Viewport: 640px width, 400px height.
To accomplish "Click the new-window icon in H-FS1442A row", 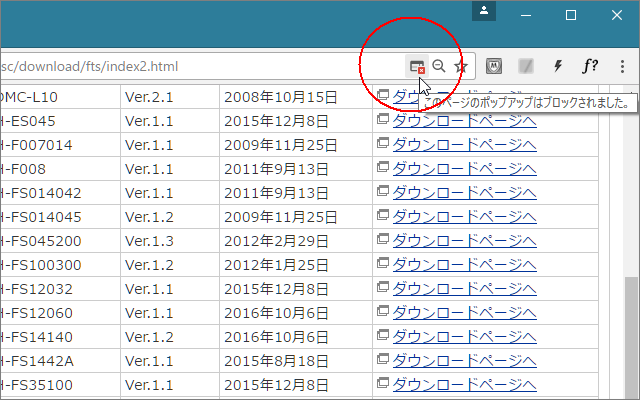I will [x=382, y=359].
